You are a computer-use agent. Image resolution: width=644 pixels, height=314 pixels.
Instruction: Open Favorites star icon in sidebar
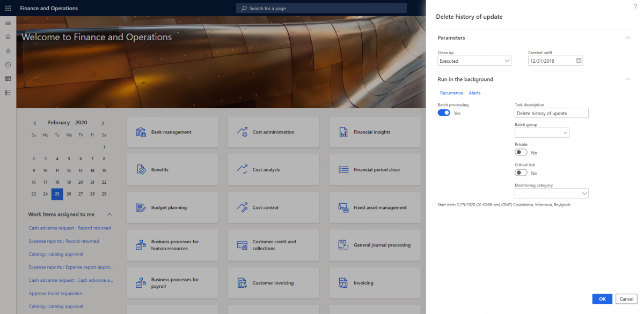8,51
